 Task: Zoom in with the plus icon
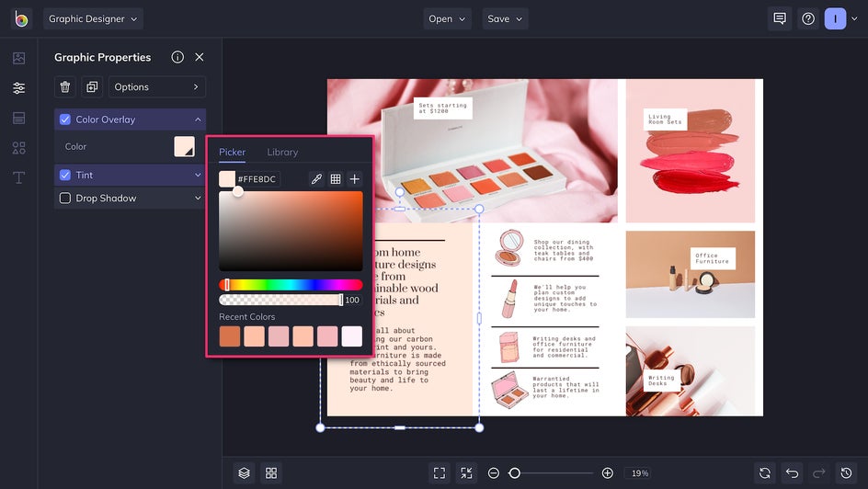607,473
